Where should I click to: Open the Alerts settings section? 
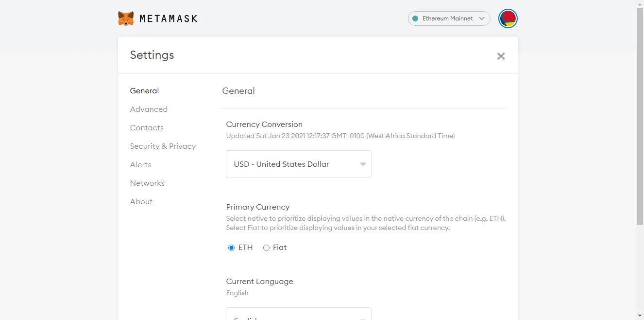[x=140, y=164]
